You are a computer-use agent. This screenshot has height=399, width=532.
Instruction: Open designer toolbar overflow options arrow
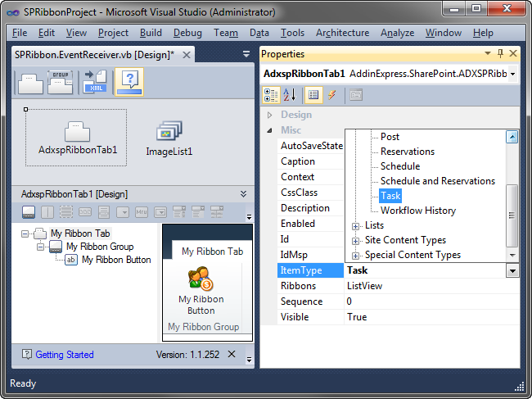249,216
